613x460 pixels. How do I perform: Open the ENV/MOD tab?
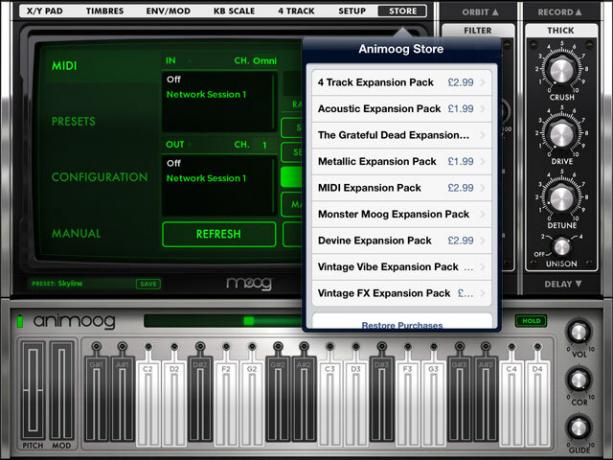point(168,11)
